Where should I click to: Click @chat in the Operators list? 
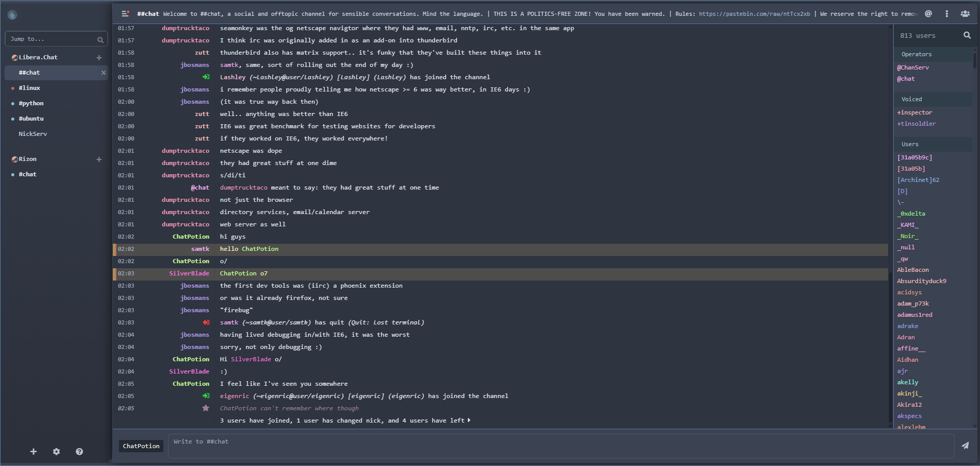(906, 79)
